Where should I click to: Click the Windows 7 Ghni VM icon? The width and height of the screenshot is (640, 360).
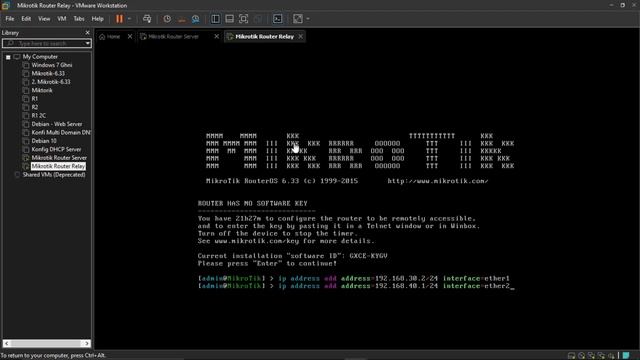click(26, 65)
